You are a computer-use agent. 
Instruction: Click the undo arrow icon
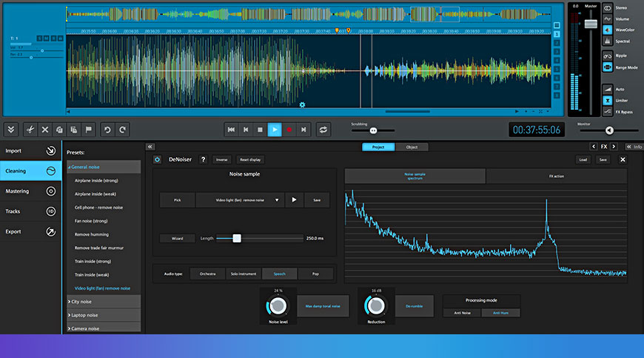tap(107, 130)
